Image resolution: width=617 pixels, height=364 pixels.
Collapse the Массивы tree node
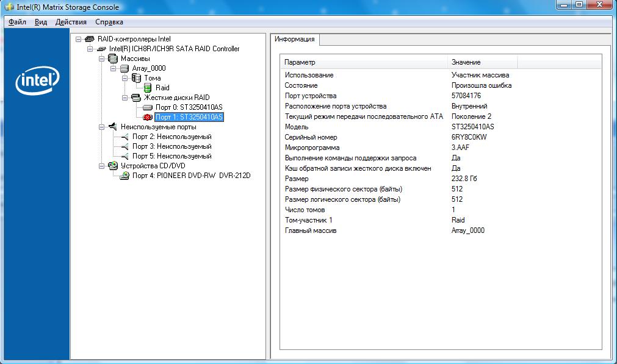click(x=101, y=59)
